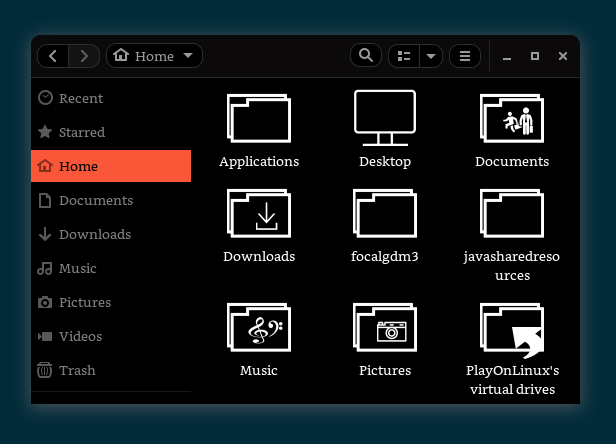Minimize the Files window

507,57
